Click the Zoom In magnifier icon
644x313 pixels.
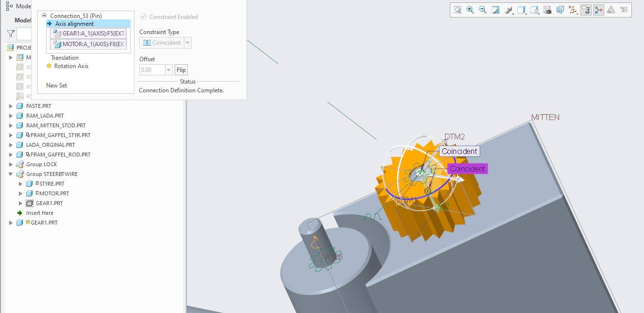(470, 10)
